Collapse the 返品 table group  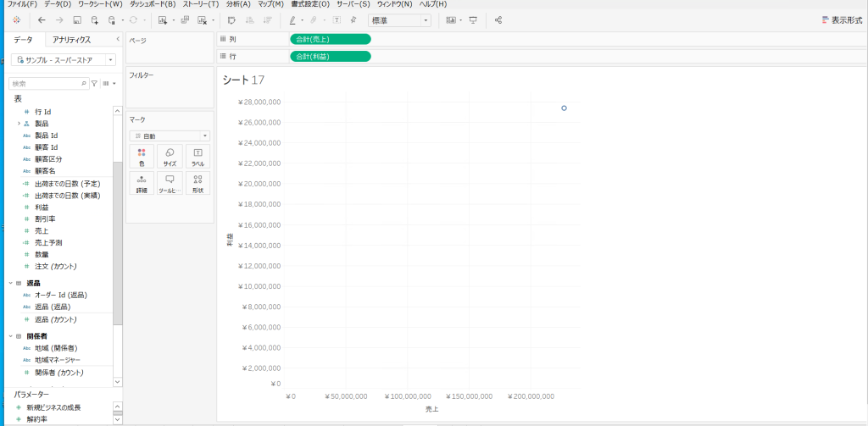coord(10,283)
